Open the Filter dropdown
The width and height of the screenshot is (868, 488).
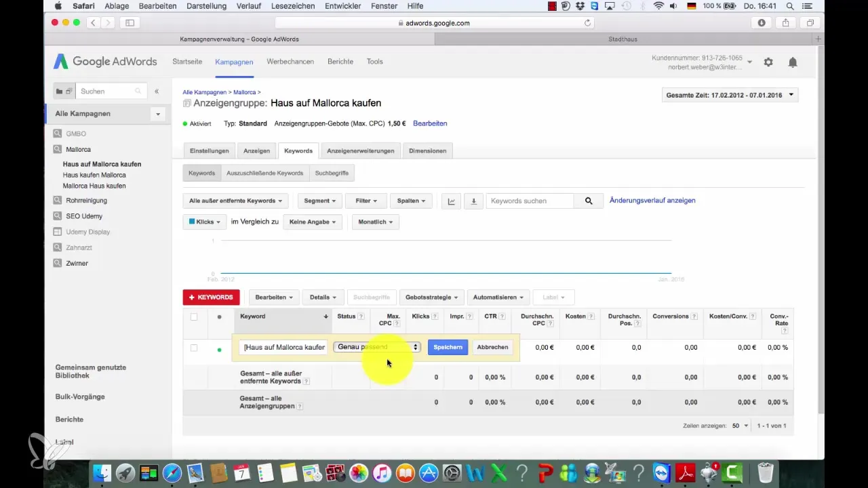(366, 201)
